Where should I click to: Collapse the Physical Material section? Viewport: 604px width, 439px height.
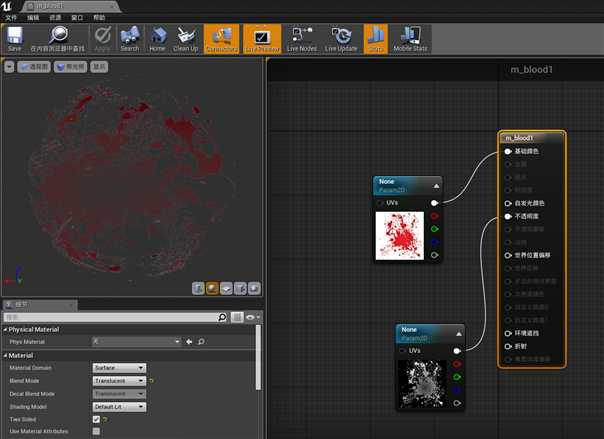click(x=6, y=330)
